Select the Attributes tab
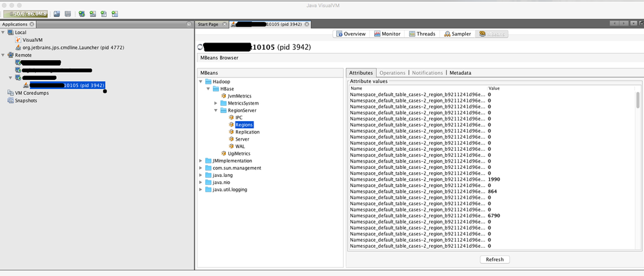 pyautogui.click(x=361, y=73)
